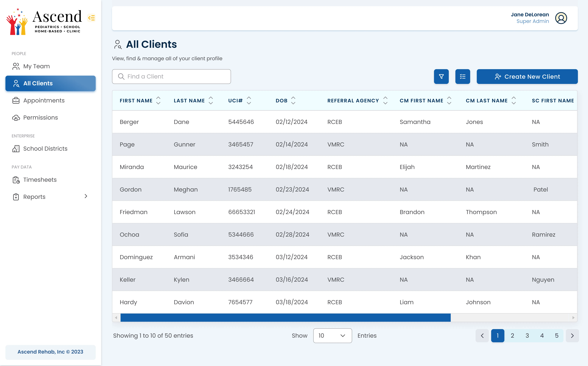
Task: Click the Johnson CM last name cell
Action: [478, 302]
